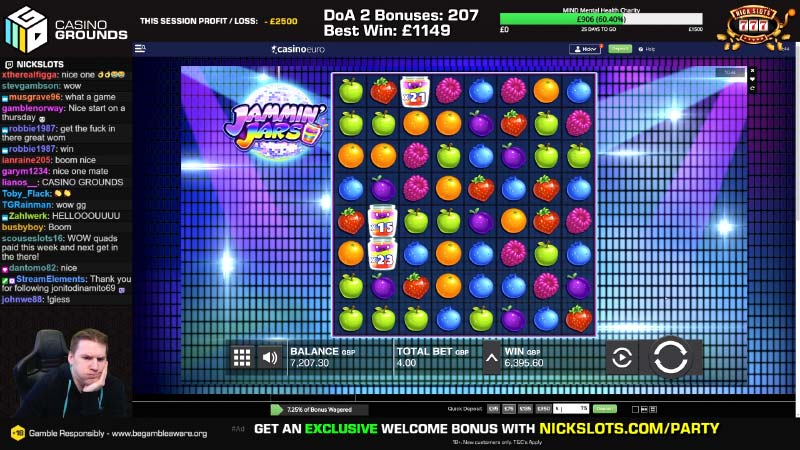This screenshot has height=450, width=800.
Task: Click the green quick Deposit button at bottom
Action: coord(605,409)
